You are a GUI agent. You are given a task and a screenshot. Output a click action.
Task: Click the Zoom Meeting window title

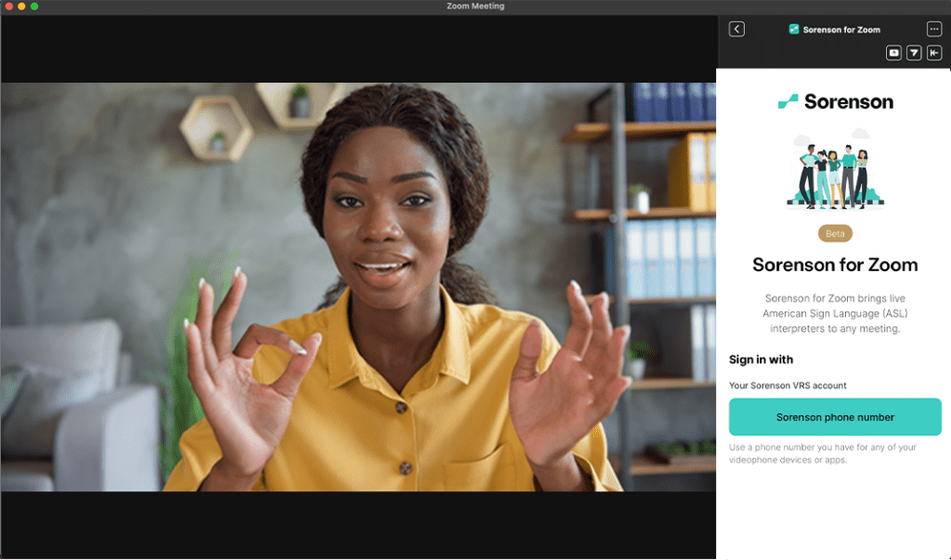475,7
